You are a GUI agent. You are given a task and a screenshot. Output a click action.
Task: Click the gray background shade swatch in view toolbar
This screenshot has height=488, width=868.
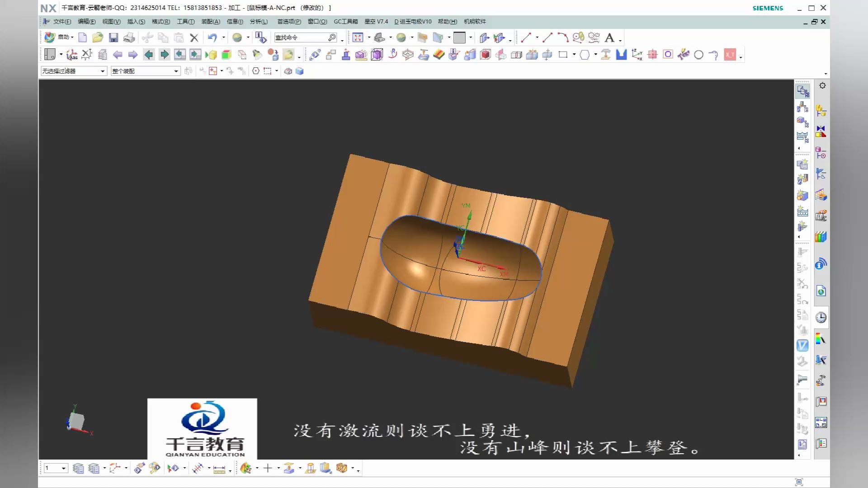tap(459, 38)
